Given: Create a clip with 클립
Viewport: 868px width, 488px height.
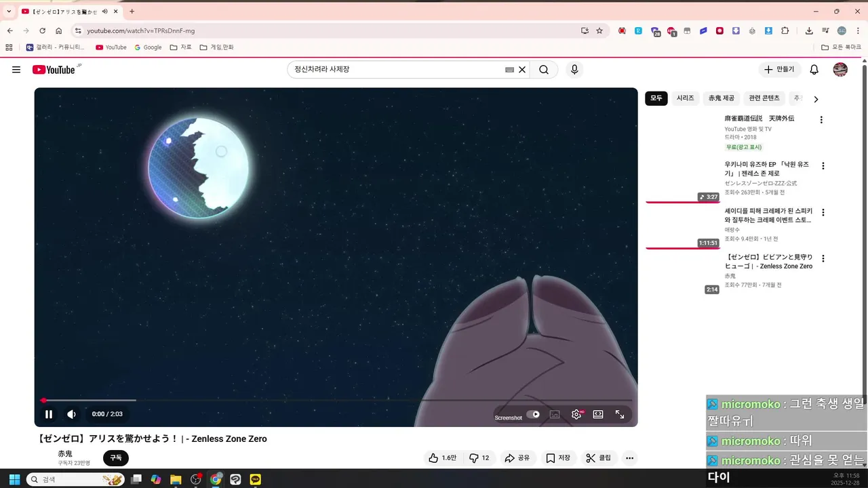Looking at the screenshot, I should 599,458.
